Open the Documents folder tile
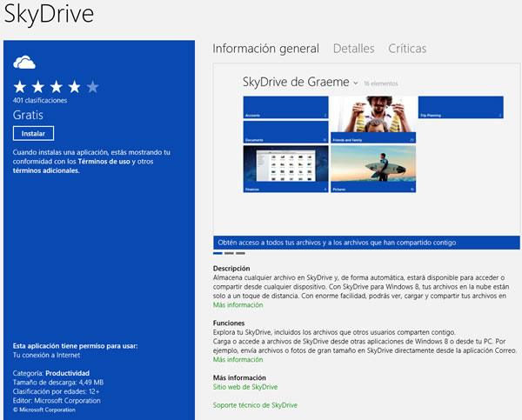This screenshot has height=420, width=522. point(285,132)
